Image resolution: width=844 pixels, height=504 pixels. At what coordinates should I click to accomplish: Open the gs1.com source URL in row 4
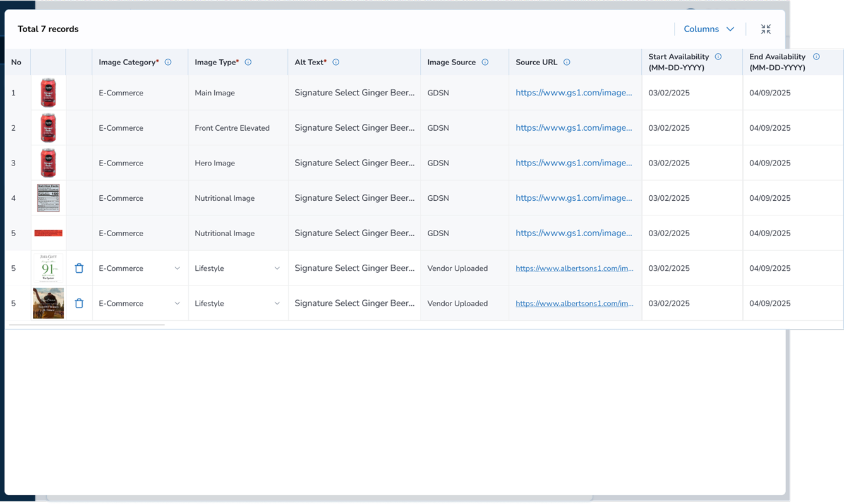tap(574, 198)
